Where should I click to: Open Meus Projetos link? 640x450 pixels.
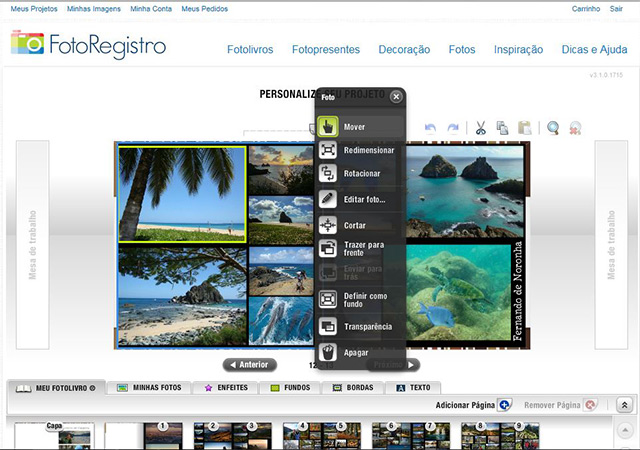point(34,9)
